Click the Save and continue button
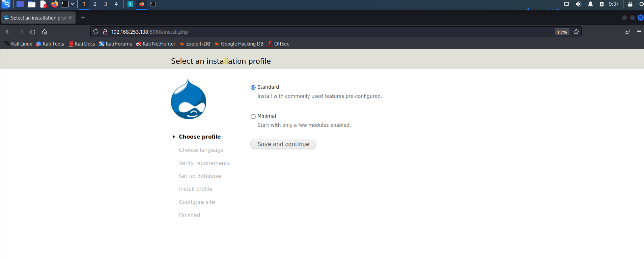 (283, 144)
